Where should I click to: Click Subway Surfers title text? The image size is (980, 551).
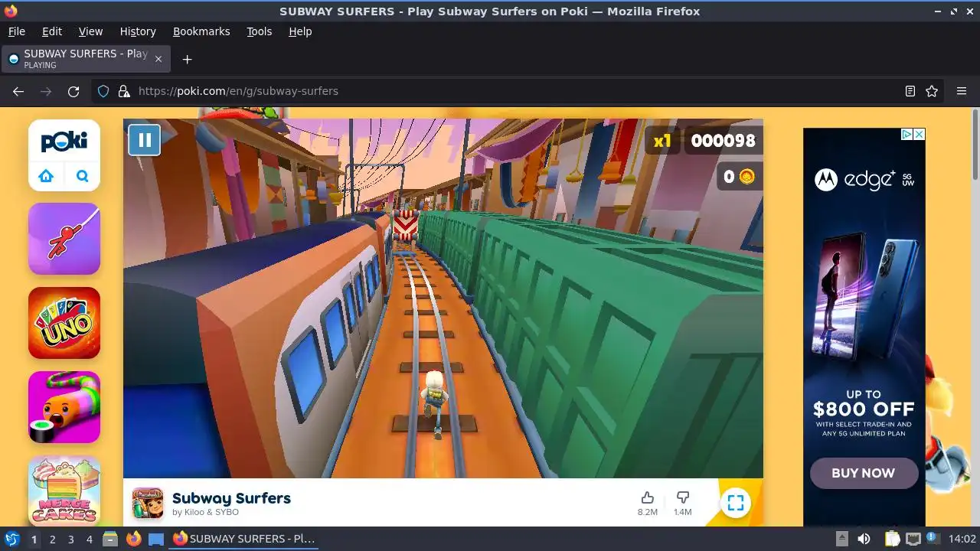tap(231, 498)
